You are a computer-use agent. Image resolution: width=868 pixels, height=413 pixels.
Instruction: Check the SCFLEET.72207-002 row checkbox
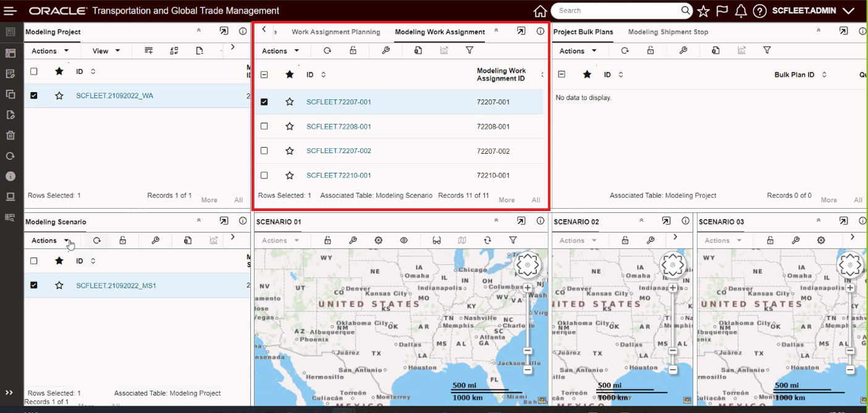pyautogui.click(x=264, y=151)
